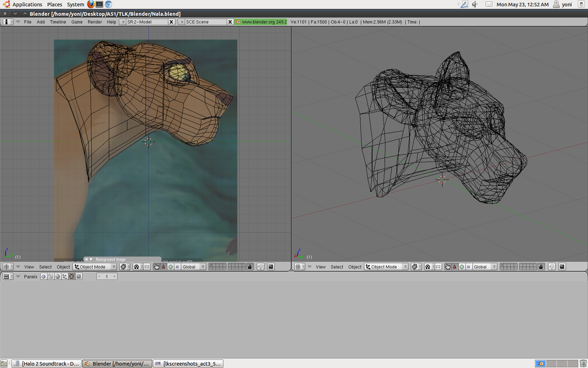
Task: Click the frame number field showing 1
Action: (x=107, y=277)
